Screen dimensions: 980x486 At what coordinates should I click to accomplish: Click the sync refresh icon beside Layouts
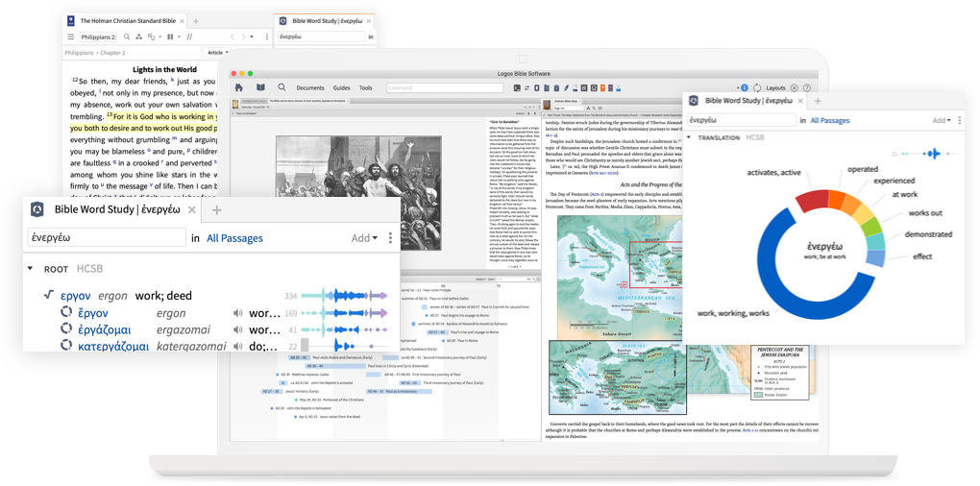click(757, 88)
